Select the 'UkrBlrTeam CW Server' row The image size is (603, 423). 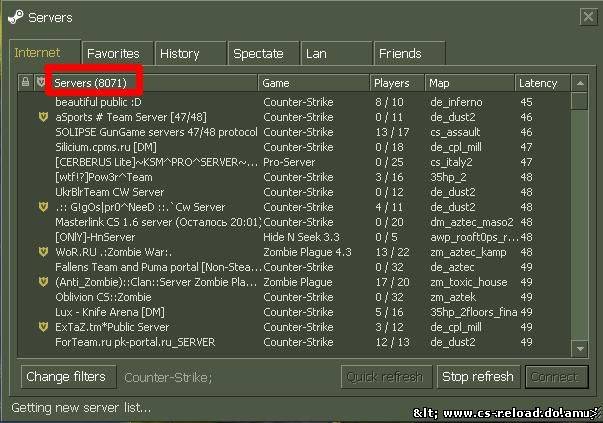click(294, 192)
